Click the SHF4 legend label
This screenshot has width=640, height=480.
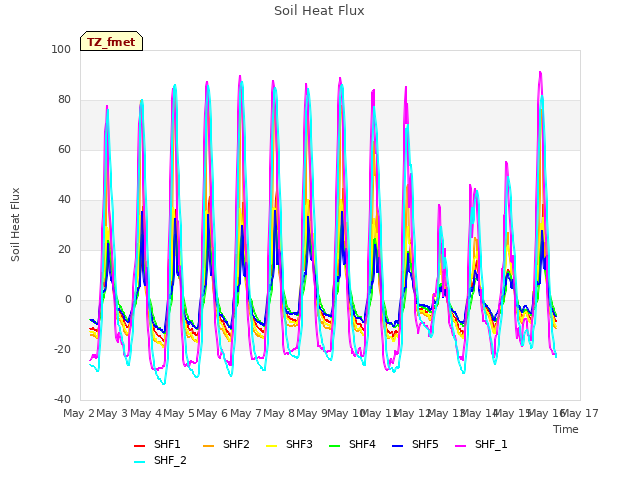tap(362, 444)
